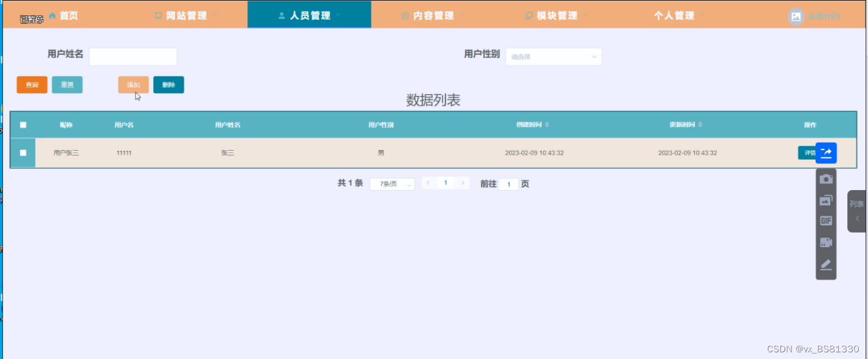Click the blue share overlay icon
Image resolution: width=868 pixels, height=359 pixels.
[826, 152]
